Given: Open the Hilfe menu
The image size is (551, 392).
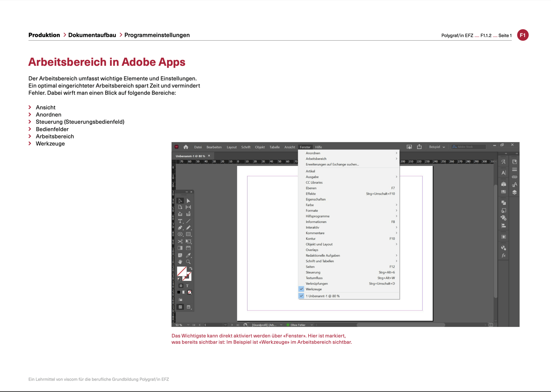Looking at the screenshot, I should [x=319, y=147].
